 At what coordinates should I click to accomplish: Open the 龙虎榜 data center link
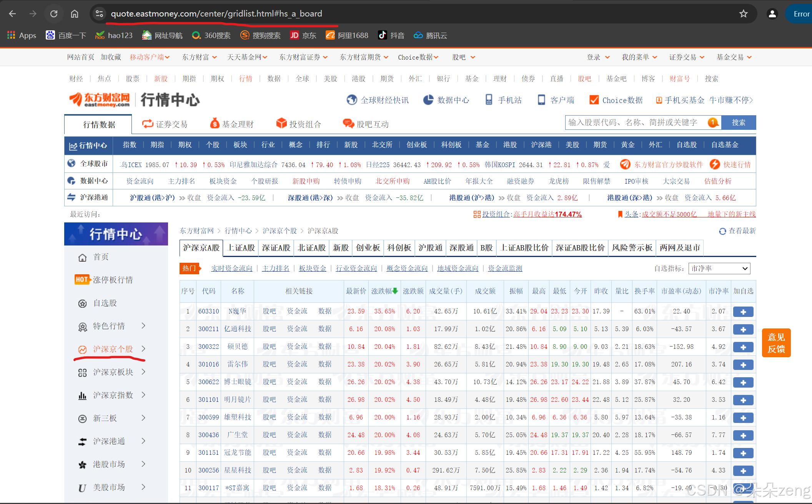point(559,181)
